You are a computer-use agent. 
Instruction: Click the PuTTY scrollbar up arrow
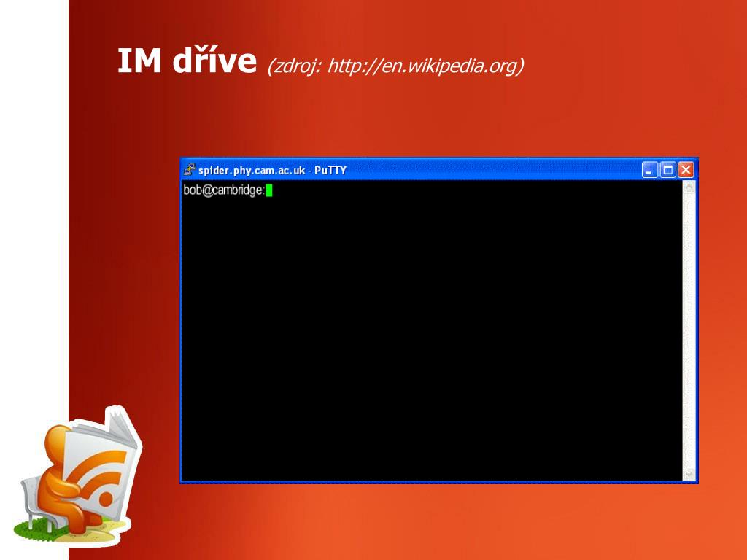pyautogui.click(x=689, y=187)
